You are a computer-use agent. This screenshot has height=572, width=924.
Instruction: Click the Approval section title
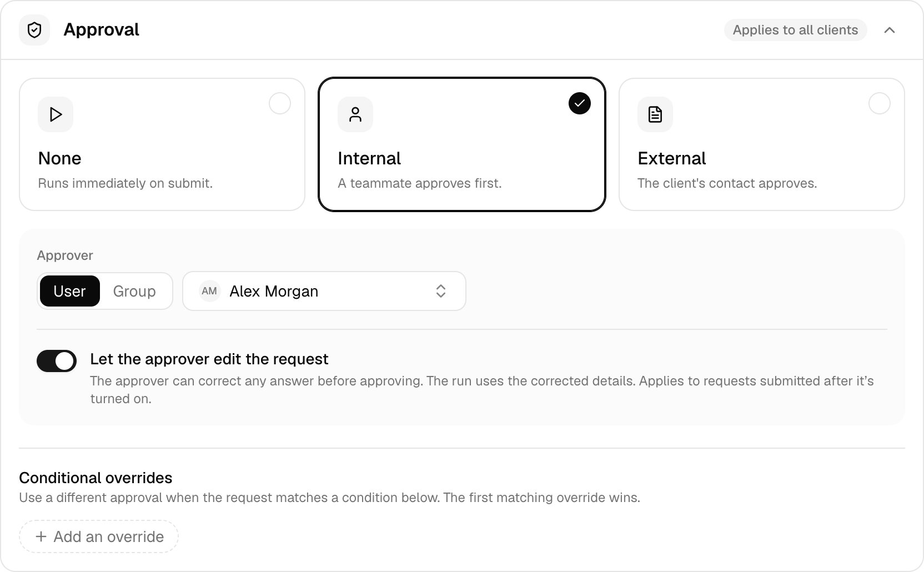(x=102, y=29)
